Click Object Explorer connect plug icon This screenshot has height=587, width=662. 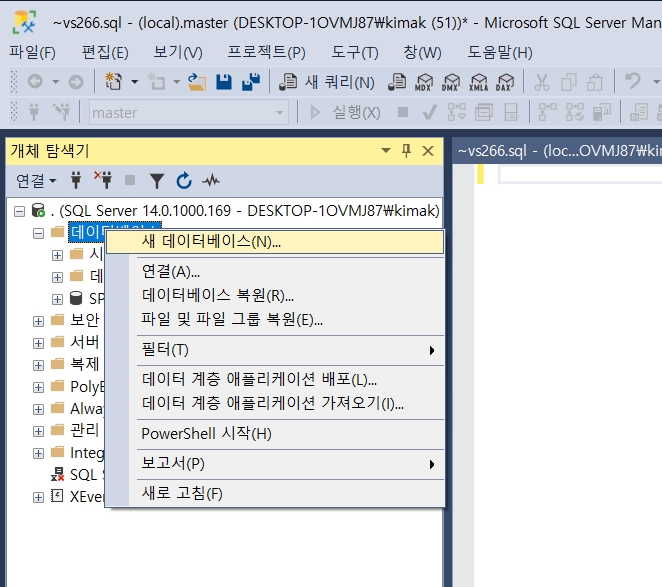(x=76, y=181)
